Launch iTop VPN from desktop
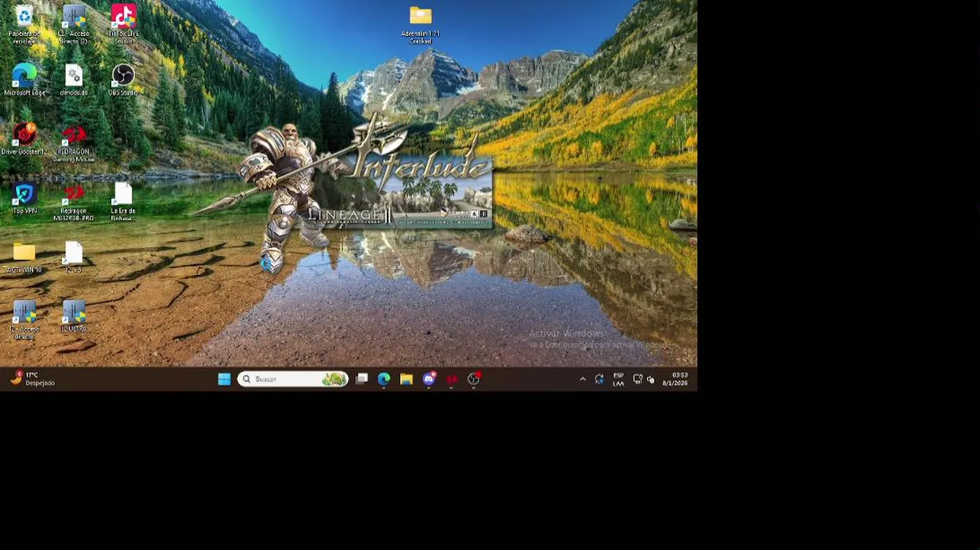The width and height of the screenshot is (980, 550). click(x=24, y=199)
